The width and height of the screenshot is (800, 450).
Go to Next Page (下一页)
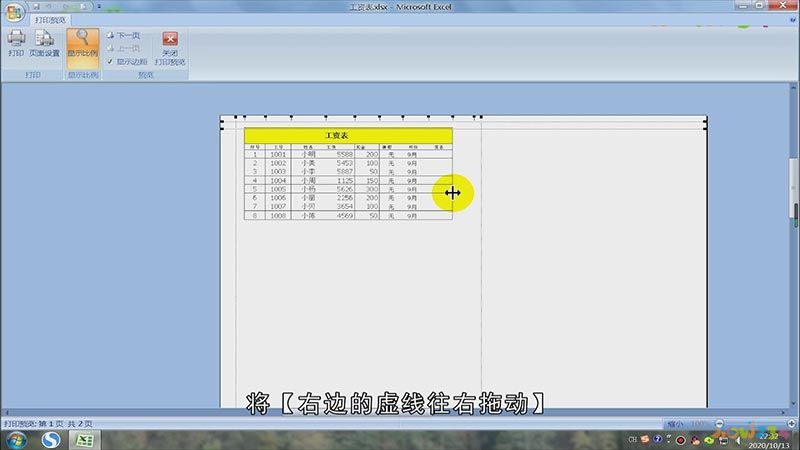pyautogui.click(x=123, y=35)
